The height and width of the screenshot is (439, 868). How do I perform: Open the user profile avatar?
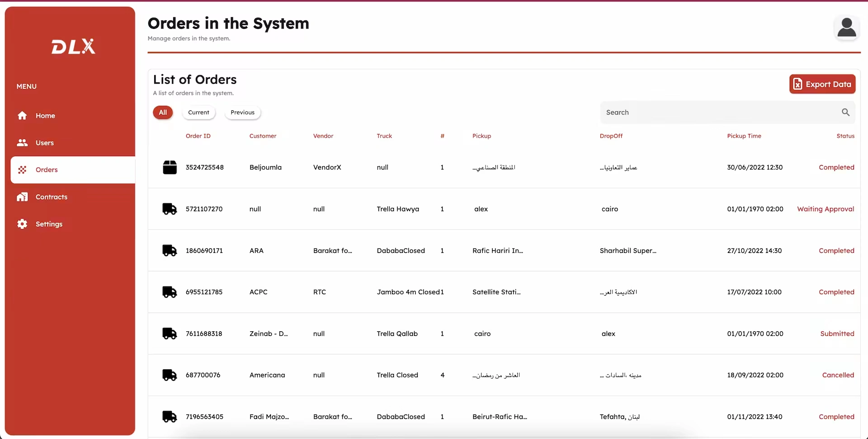pyautogui.click(x=847, y=27)
